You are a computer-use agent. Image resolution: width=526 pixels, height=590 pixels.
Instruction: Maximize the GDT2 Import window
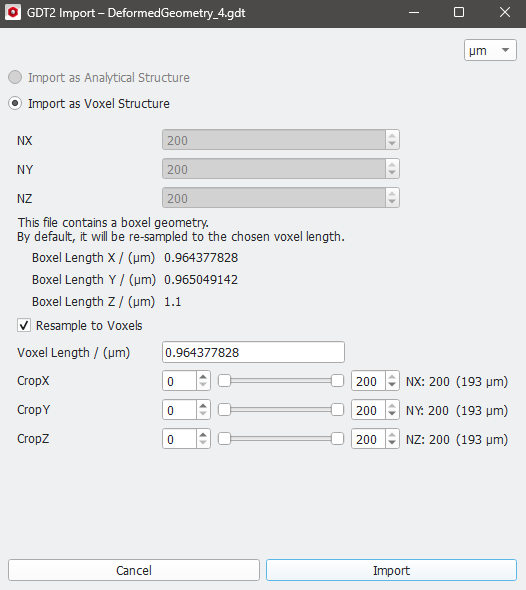(x=459, y=12)
